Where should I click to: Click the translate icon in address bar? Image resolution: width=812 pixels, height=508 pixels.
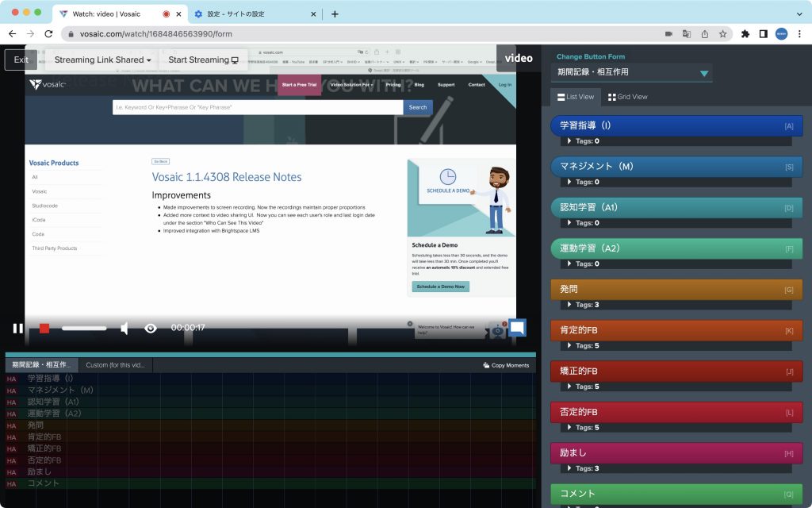(687, 33)
